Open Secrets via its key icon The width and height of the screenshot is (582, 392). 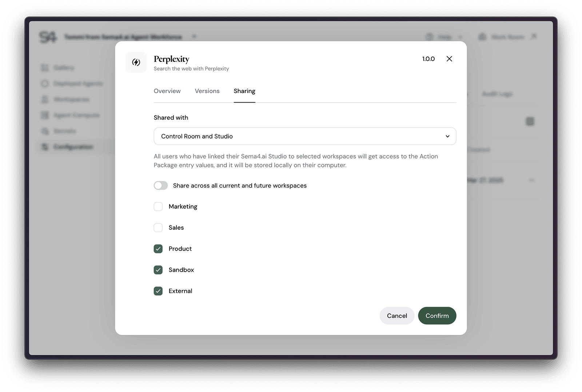coord(45,131)
